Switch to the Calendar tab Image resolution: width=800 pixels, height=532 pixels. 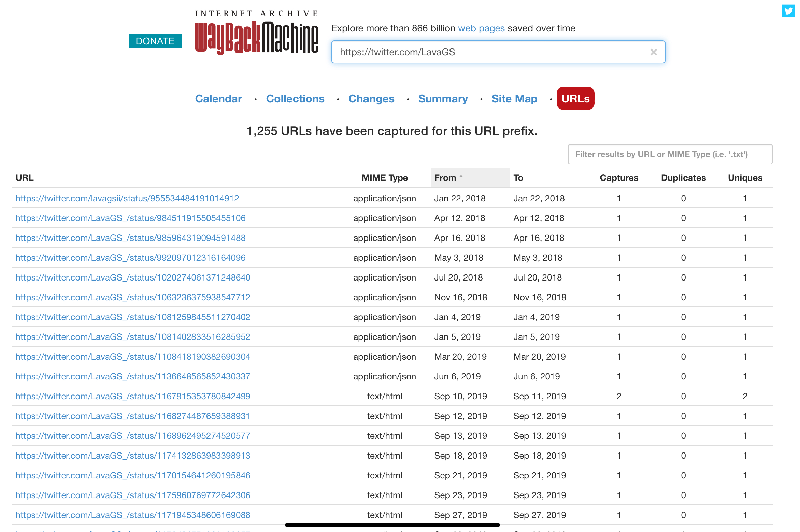point(218,99)
